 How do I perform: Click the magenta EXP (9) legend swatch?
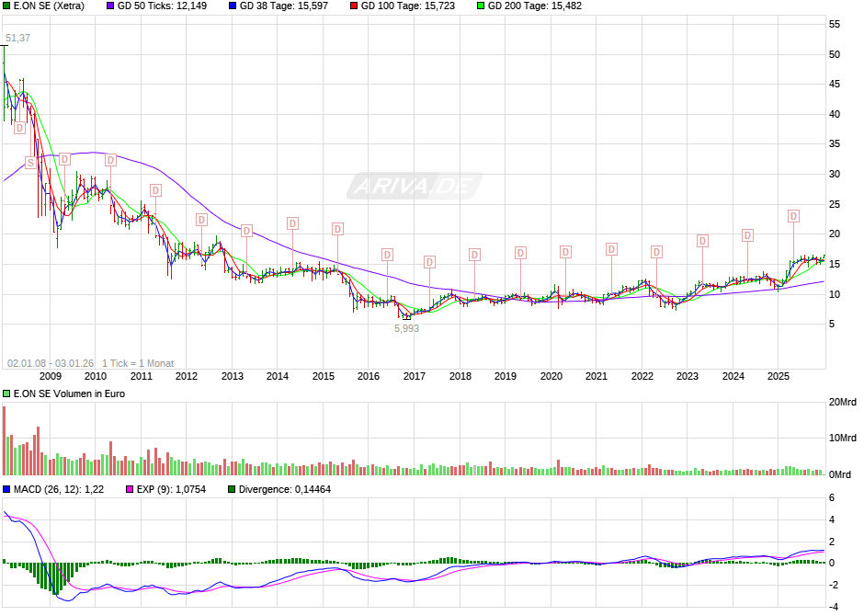point(130,489)
